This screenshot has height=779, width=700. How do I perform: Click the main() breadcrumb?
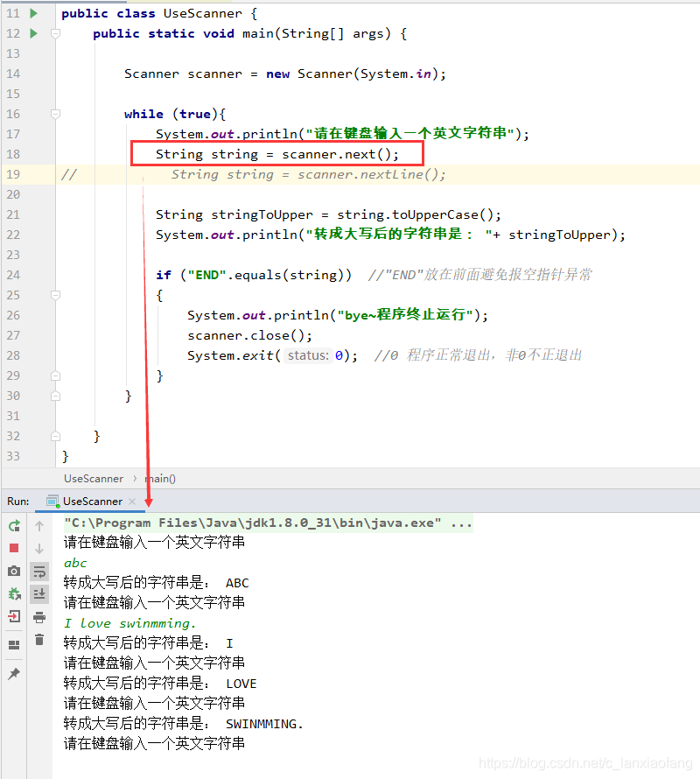(160, 479)
